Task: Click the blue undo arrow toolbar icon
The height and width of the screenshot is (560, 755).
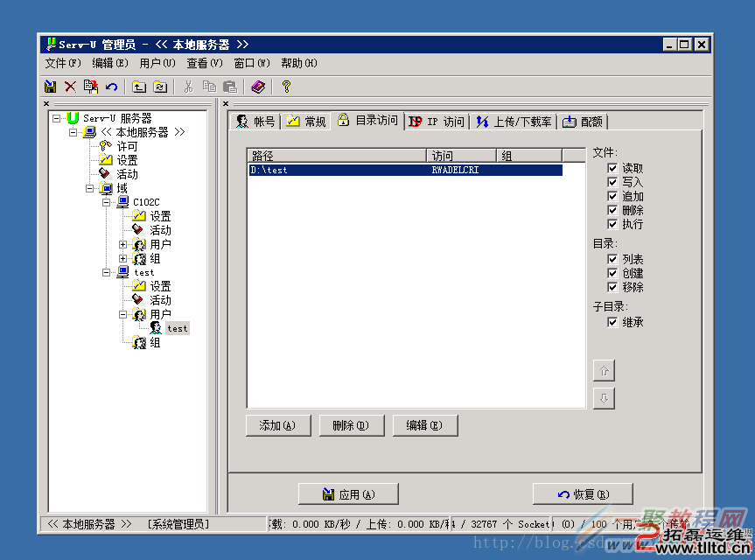Action: pos(111,87)
